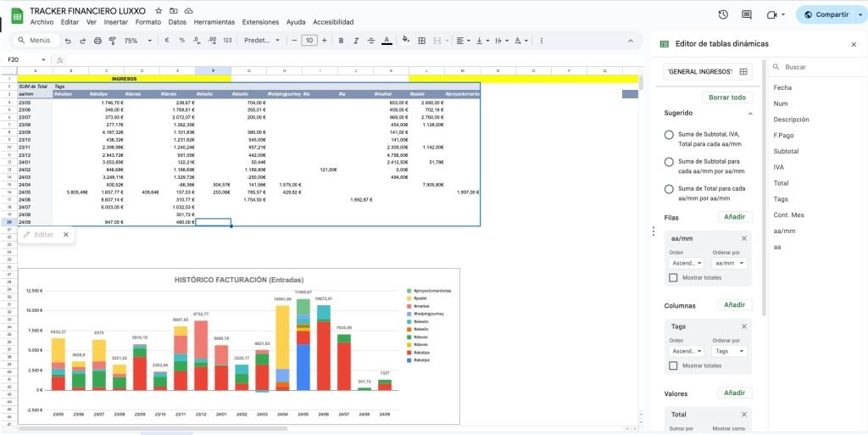
Task: Open the Predet... font dropdown
Action: click(262, 41)
